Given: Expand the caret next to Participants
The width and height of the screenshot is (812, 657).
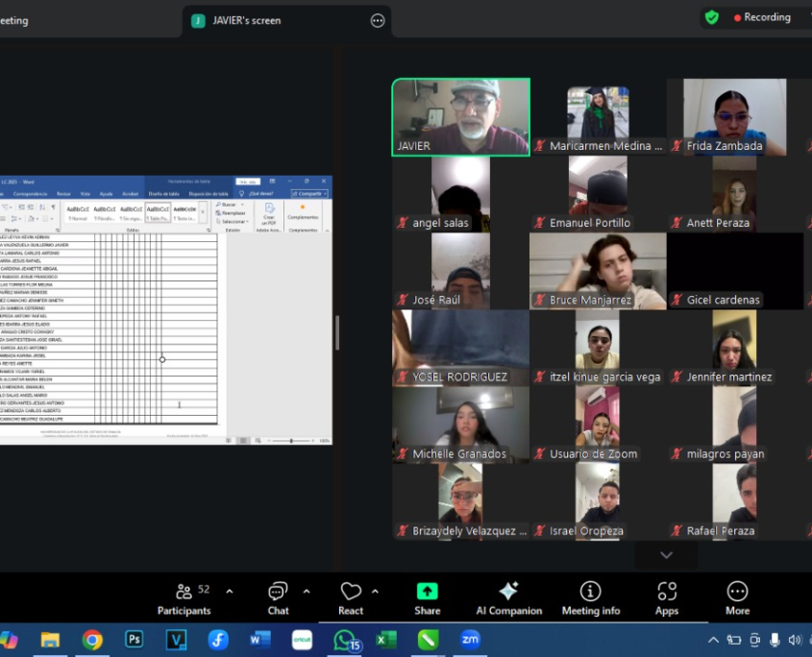Looking at the screenshot, I should click(229, 592).
